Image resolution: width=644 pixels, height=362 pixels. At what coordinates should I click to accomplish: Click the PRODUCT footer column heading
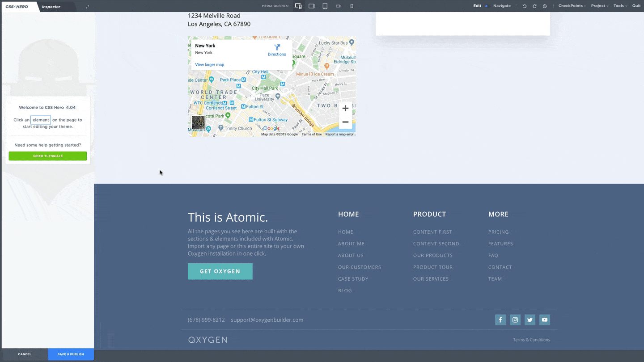[x=429, y=214]
